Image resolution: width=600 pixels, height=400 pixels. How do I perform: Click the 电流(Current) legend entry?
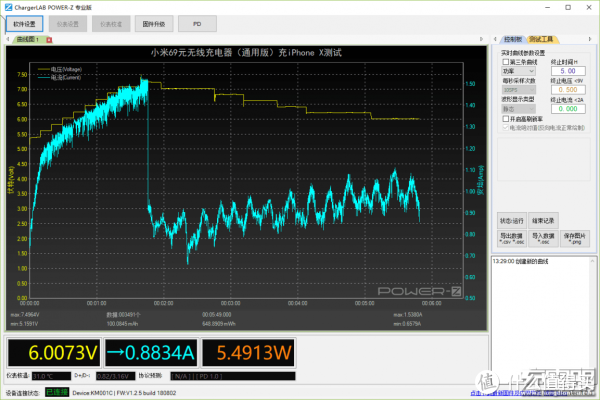pos(59,77)
